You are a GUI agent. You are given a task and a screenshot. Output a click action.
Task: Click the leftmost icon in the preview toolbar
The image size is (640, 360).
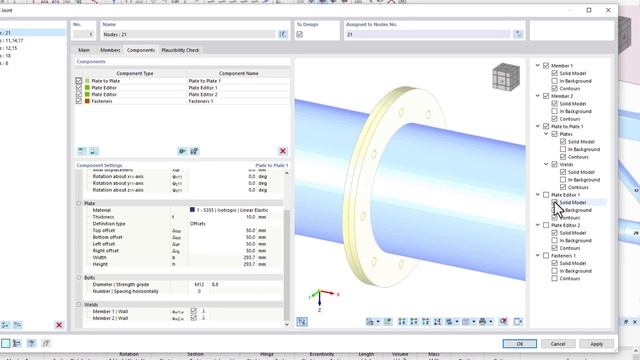point(302,322)
